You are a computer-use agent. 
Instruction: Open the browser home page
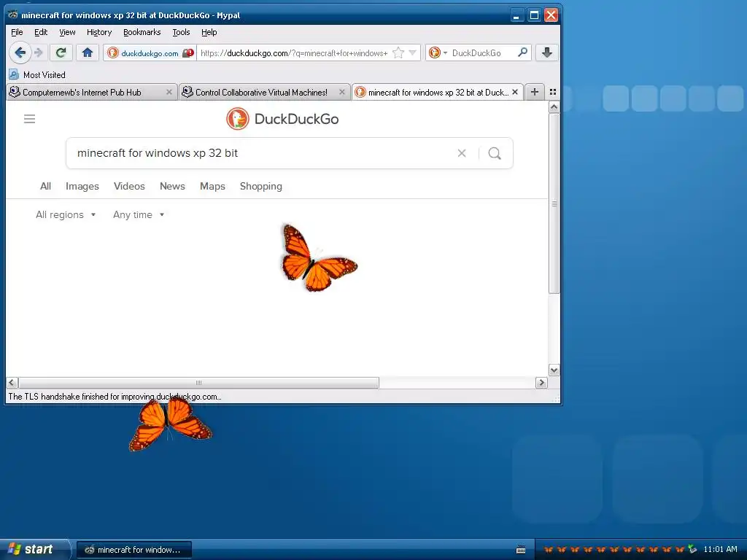click(88, 52)
